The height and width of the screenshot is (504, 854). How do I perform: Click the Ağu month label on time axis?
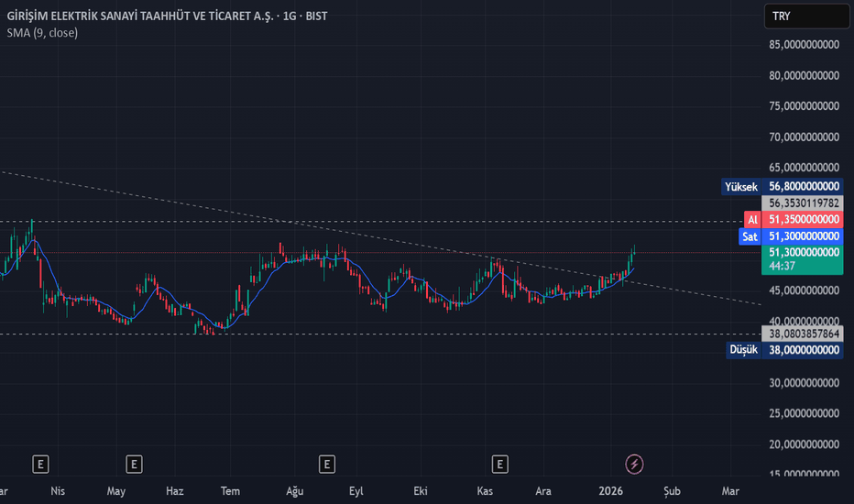point(295,491)
